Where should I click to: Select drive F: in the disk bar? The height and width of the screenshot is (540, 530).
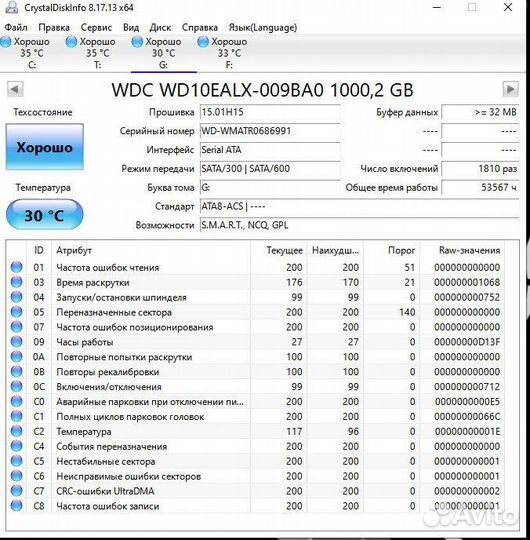[229, 53]
